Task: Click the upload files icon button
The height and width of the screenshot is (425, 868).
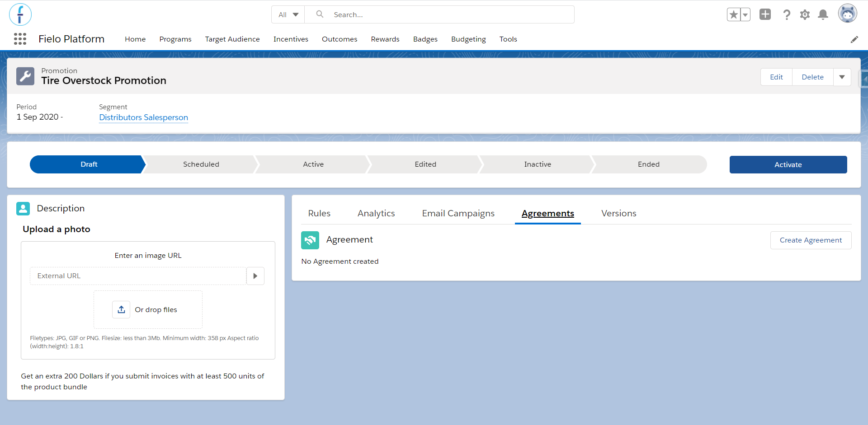Action: click(121, 309)
